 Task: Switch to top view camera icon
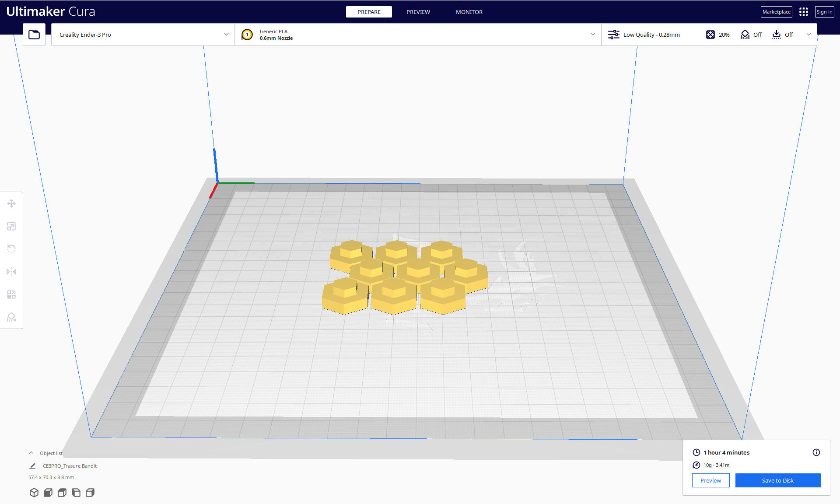(62, 493)
